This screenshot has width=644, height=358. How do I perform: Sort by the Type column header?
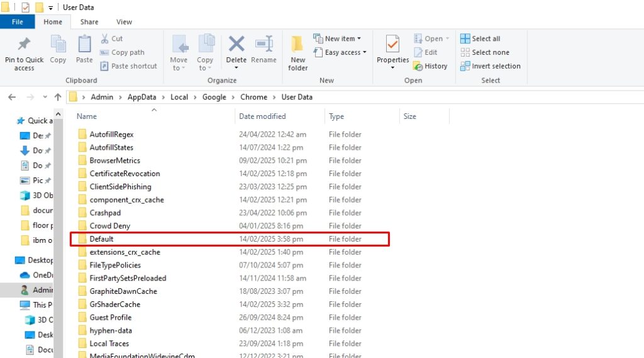click(x=336, y=116)
